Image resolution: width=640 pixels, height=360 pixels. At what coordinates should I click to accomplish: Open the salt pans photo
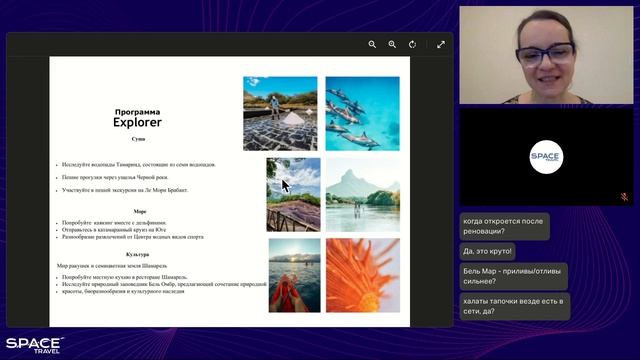280,113
